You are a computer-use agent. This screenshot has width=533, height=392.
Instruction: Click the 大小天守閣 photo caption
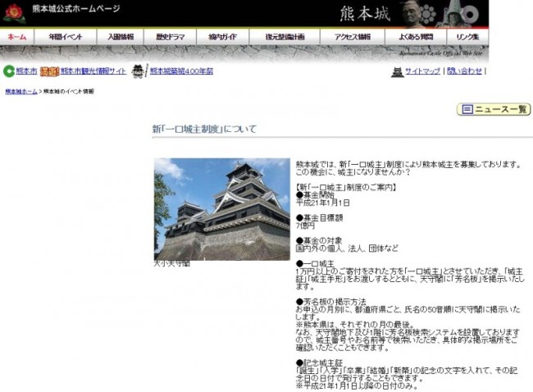click(x=171, y=263)
